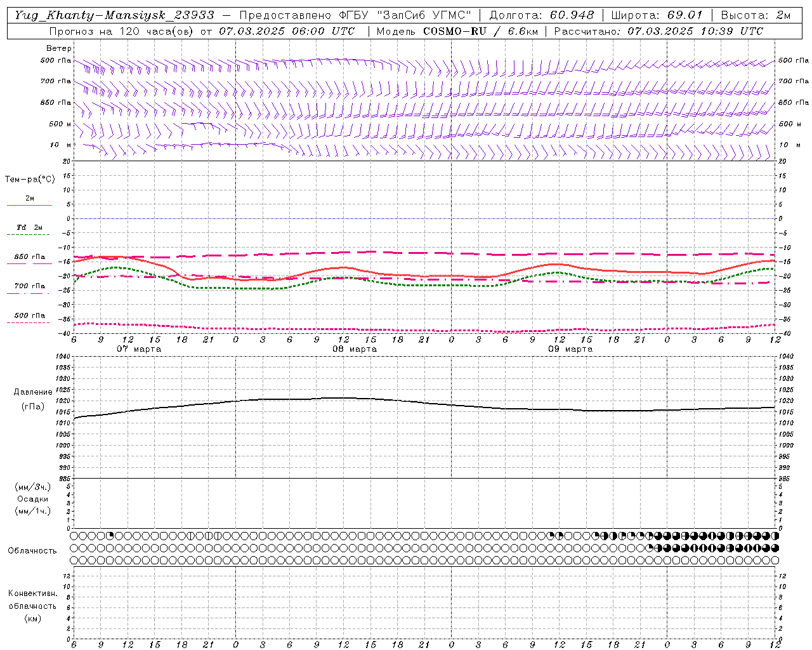Click the 'Высота: 2м' header field
812x650 pixels.
755,15
